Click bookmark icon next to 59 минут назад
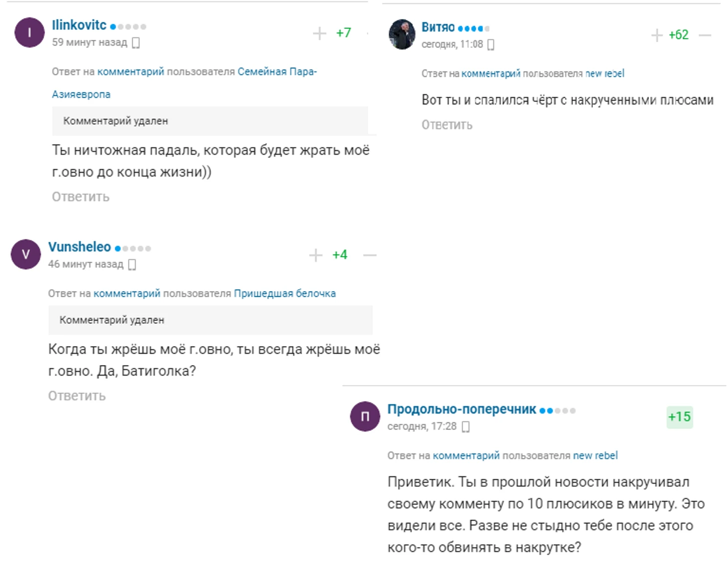The width and height of the screenshot is (728, 582). [x=136, y=43]
